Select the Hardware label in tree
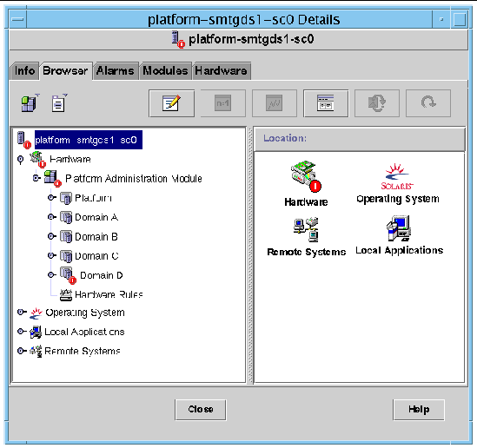 [70, 159]
